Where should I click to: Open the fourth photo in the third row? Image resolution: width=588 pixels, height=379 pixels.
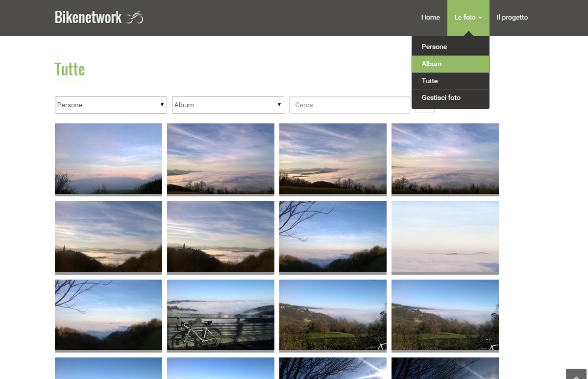coord(445,315)
